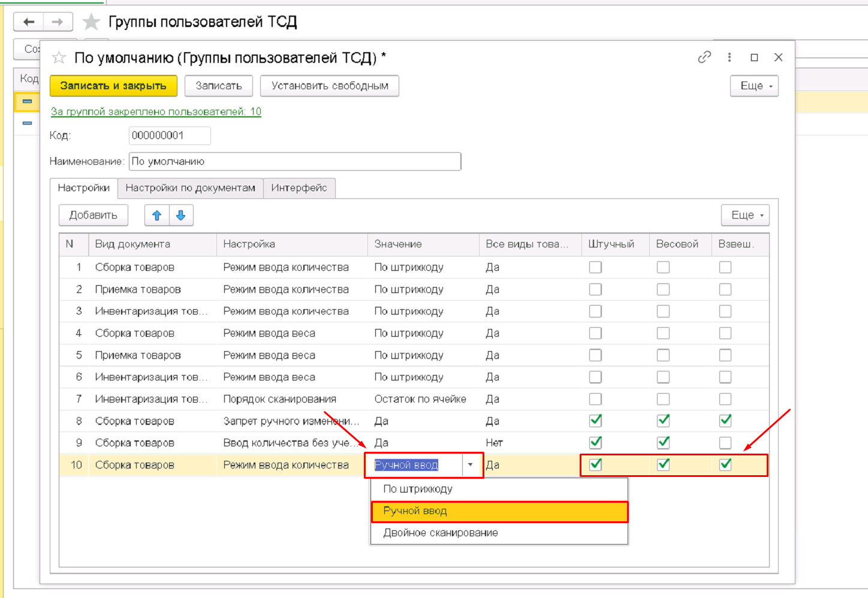Select Двойное сканирование from the list
Image resolution: width=868 pixels, height=598 pixels.
[x=441, y=533]
